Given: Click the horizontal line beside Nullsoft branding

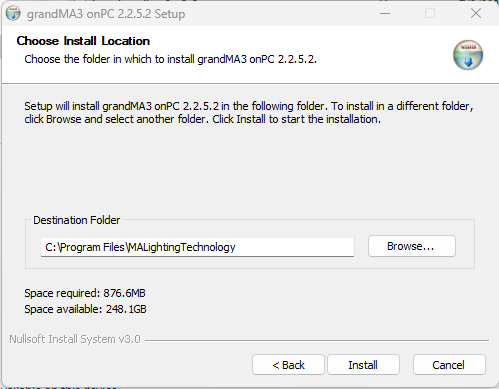Looking at the screenshot, I should coord(317,340).
